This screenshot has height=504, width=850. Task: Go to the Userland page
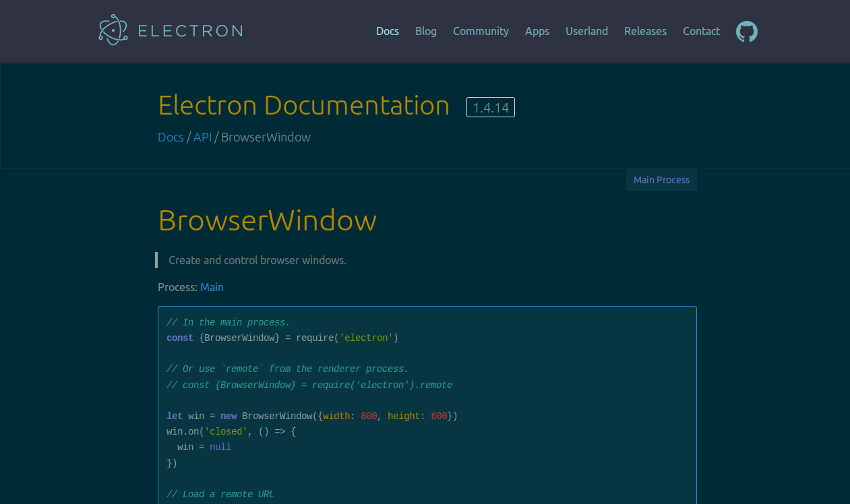(586, 31)
